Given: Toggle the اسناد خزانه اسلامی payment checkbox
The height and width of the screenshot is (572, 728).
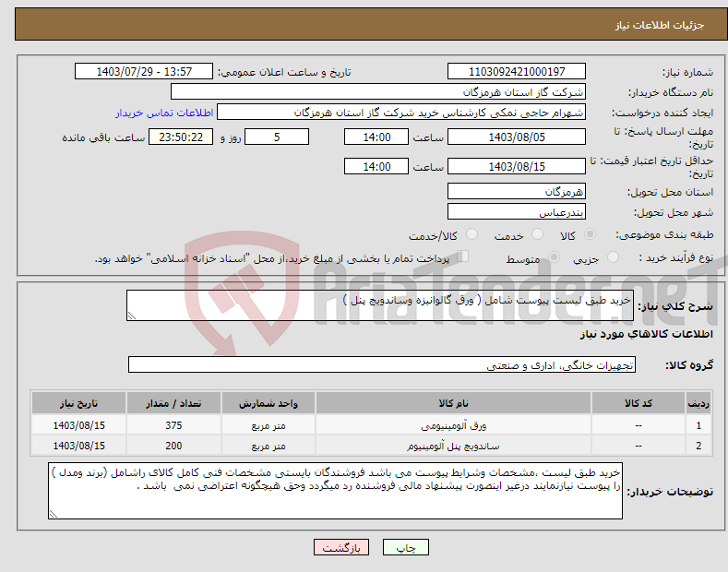Looking at the screenshot, I should tap(462, 256).
